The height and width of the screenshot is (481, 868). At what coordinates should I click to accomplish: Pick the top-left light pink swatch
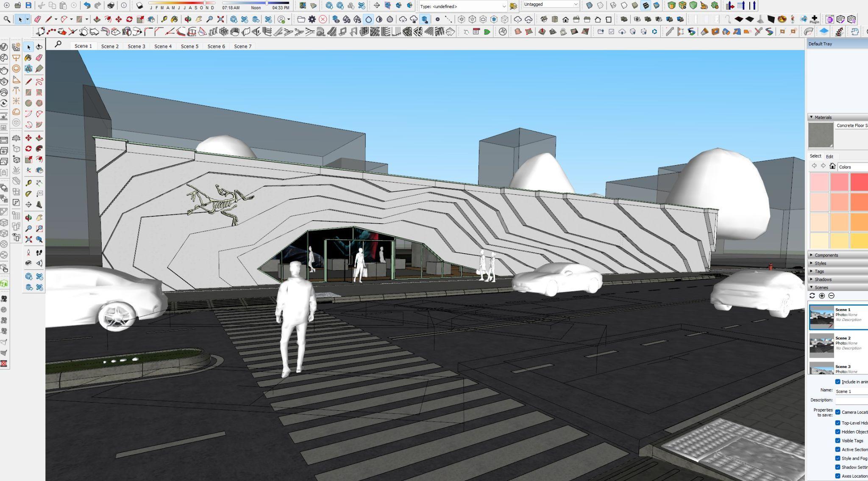tap(819, 182)
